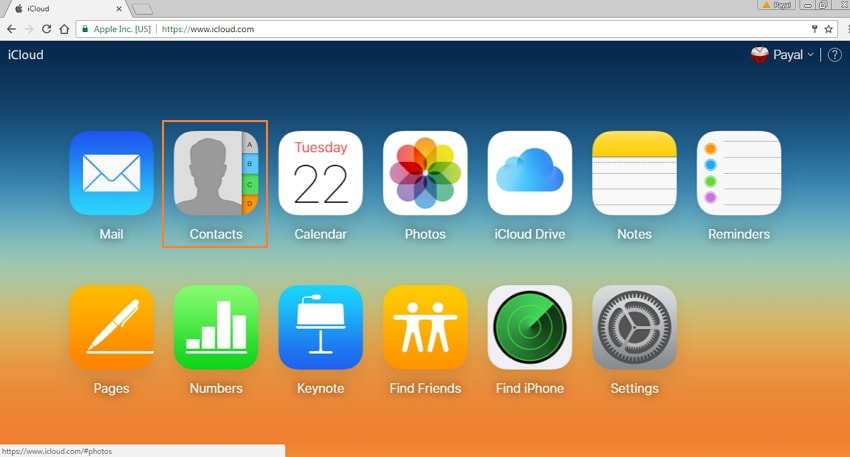
Task: Click the iCloud Drive label text
Action: (530, 234)
